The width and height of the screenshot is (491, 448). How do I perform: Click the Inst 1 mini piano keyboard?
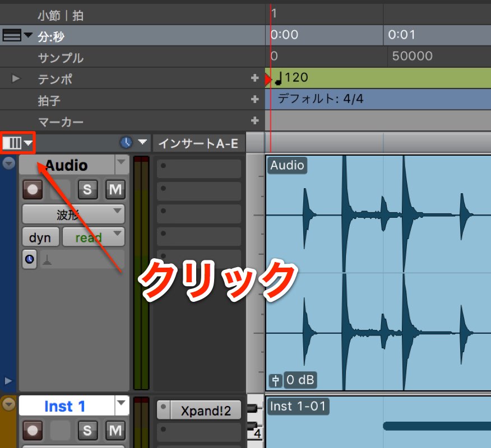click(256, 421)
